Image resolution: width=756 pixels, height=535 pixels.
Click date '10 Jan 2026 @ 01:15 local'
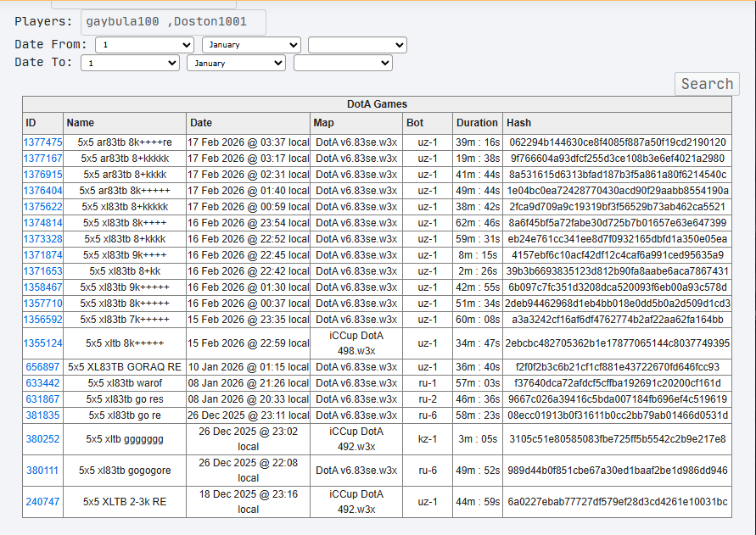248,367
